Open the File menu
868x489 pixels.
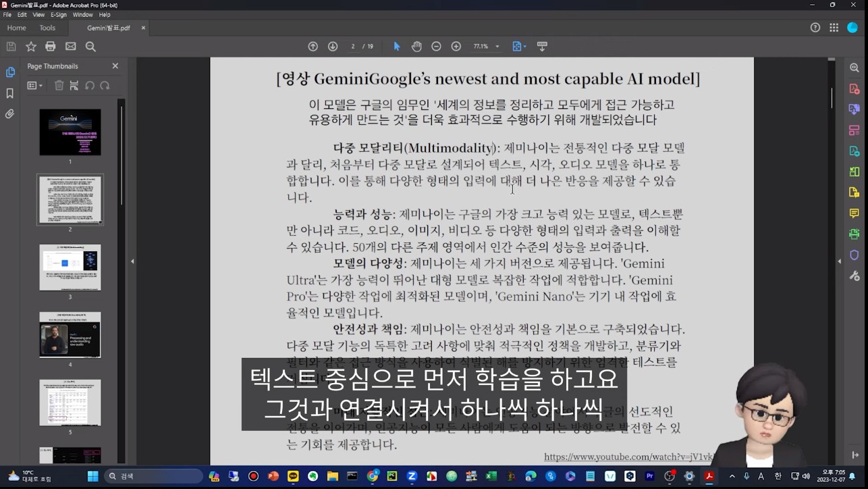tap(7, 15)
